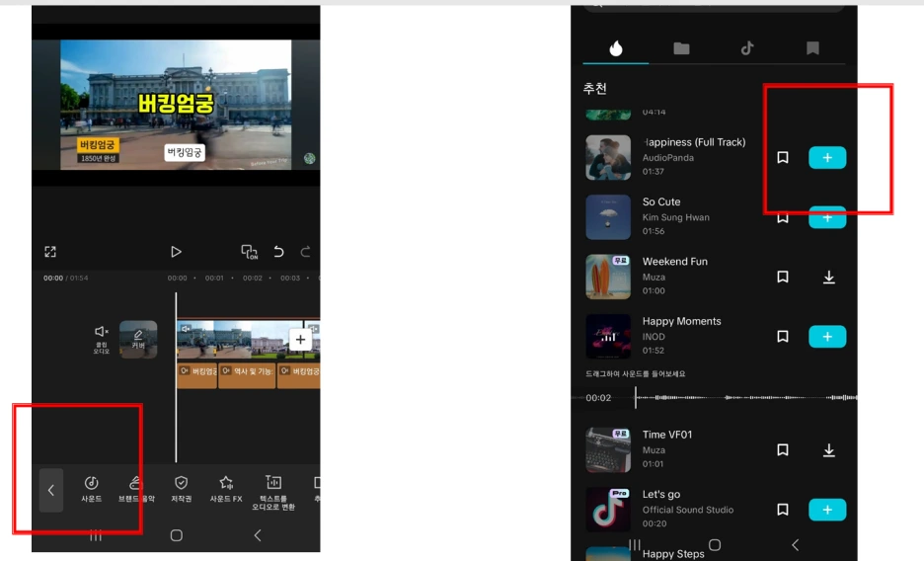Edit the 커버 cover thumbnail
This screenshot has width=924, height=561.
[x=138, y=340]
